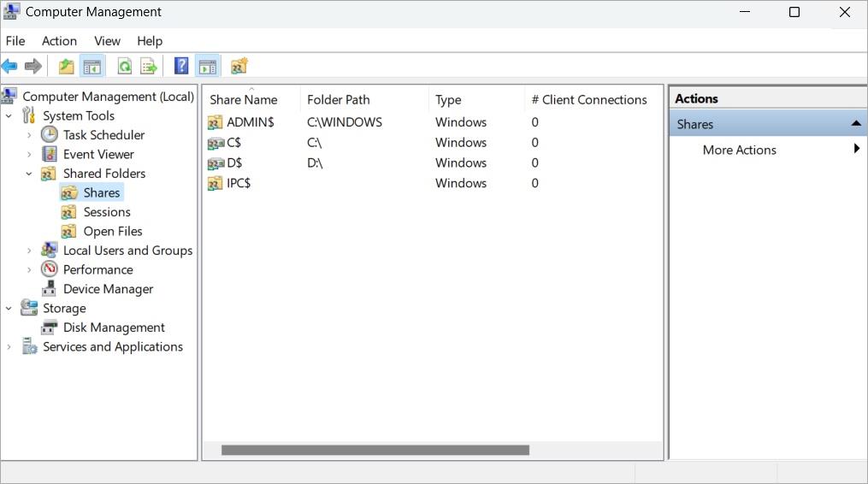Click the Refresh toolbar icon
The width and height of the screenshot is (868, 484).
[125, 67]
